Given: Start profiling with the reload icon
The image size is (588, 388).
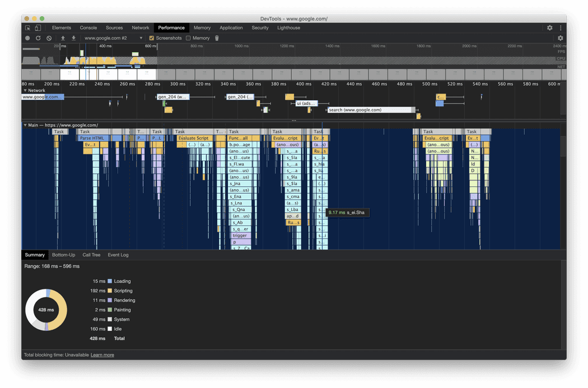Looking at the screenshot, I should coord(39,38).
